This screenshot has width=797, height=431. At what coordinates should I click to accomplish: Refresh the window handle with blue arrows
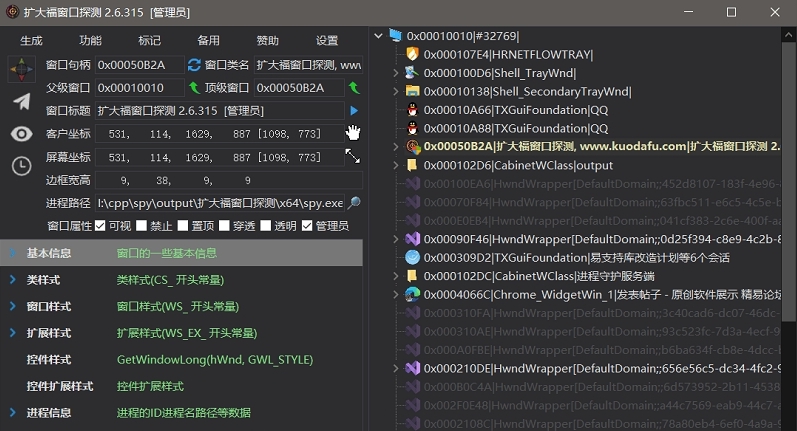pos(194,65)
